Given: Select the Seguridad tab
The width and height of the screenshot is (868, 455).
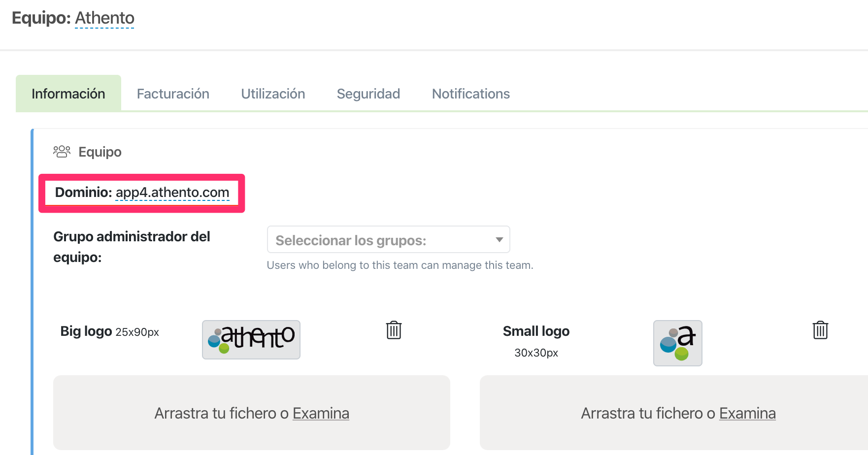Looking at the screenshot, I should 368,94.
